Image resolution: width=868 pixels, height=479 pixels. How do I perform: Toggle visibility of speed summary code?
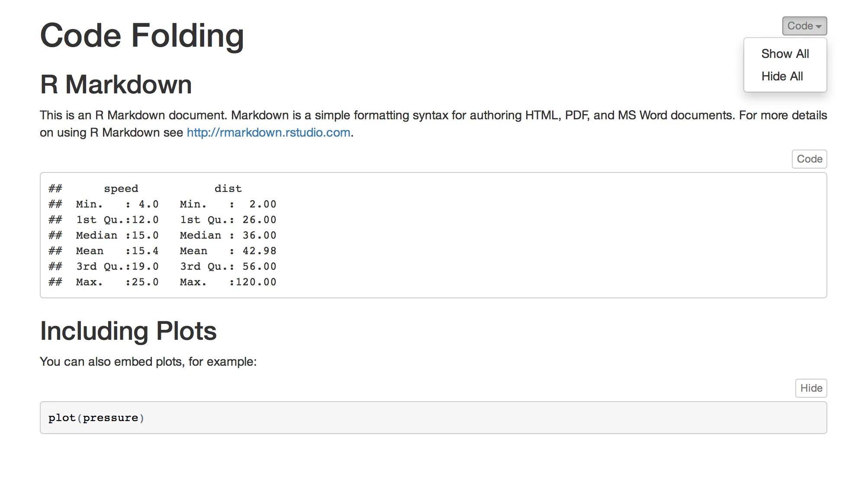(808, 159)
